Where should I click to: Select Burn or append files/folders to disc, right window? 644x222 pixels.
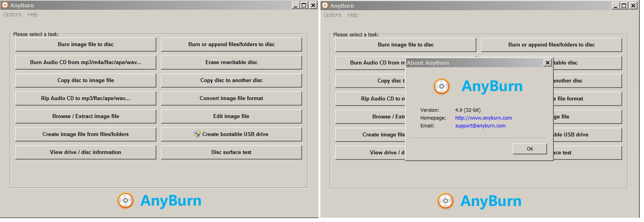click(x=551, y=45)
